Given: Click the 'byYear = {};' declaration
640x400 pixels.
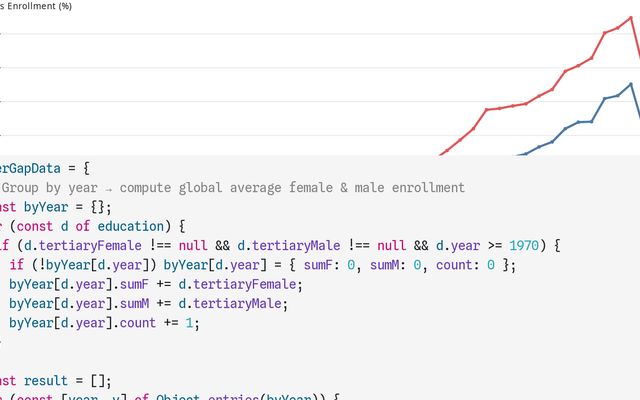Looking at the screenshot, I should click(68, 207).
